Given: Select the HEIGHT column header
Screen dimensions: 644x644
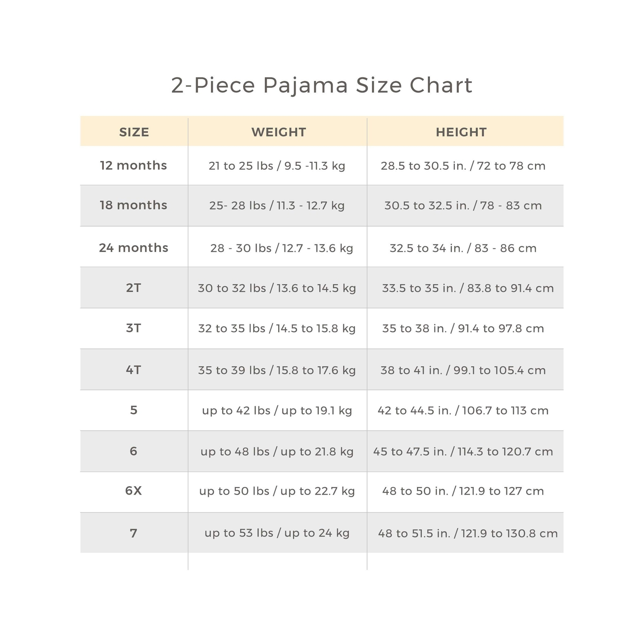Looking at the screenshot, I should (x=461, y=132).
